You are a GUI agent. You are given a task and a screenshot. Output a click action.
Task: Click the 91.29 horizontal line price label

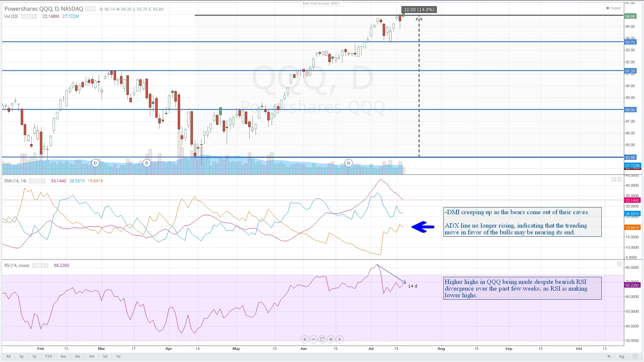coord(630,71)
